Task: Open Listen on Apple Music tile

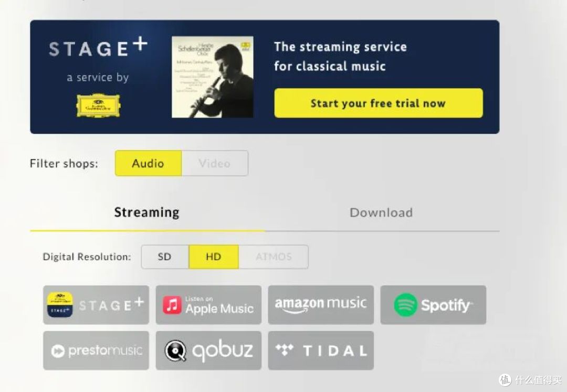Action: [208, 305]
